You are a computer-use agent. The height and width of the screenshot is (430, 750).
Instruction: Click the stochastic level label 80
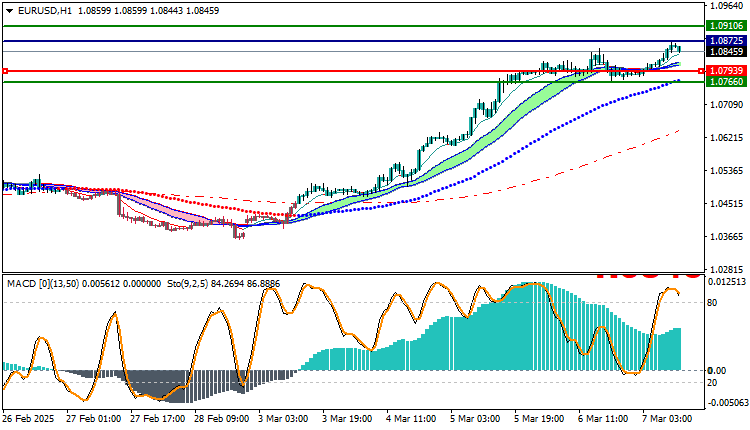pos(712,303)
